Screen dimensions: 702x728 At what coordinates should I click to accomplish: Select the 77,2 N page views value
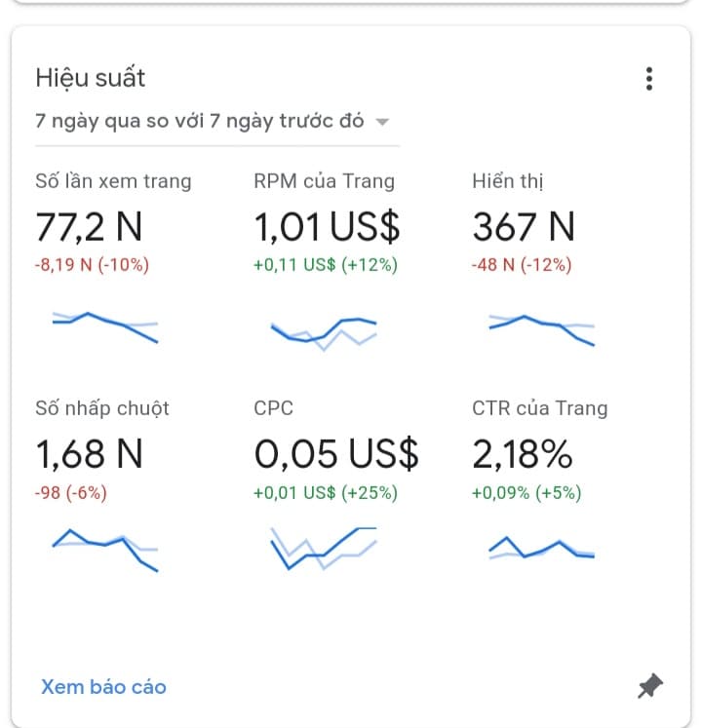pyautogui.click(x=89, y=227)
